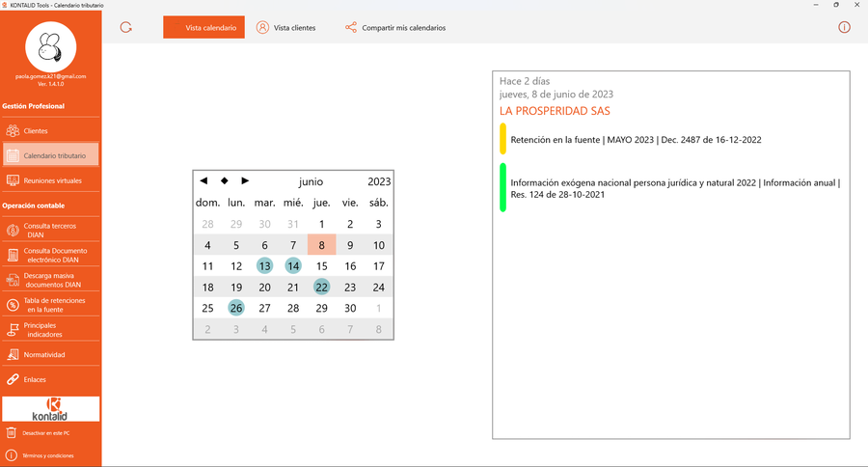Click Retención en la fuente MAYO 2023 entry

click(636, 140)
